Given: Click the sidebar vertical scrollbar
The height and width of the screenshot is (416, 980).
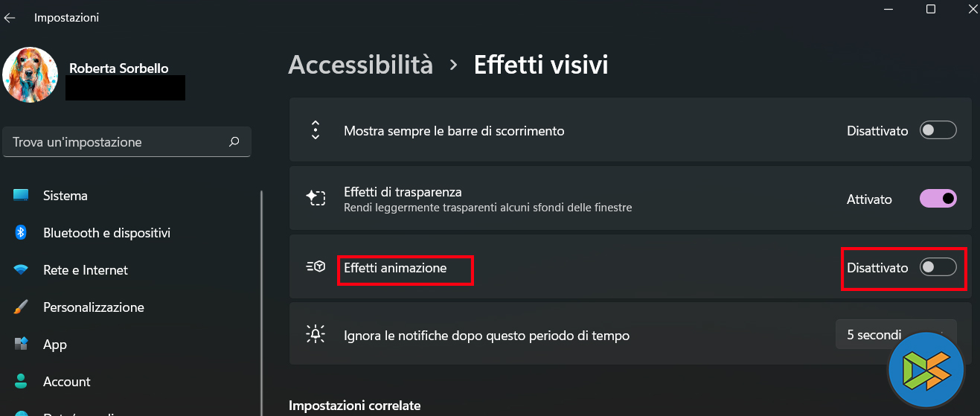Looking at the screenshot, I should (261, 298).
